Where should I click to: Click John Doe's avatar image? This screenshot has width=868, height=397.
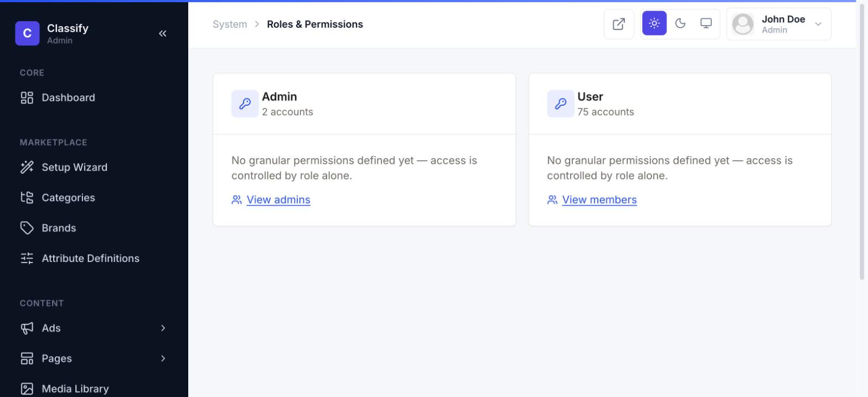(x=743, y=24)
